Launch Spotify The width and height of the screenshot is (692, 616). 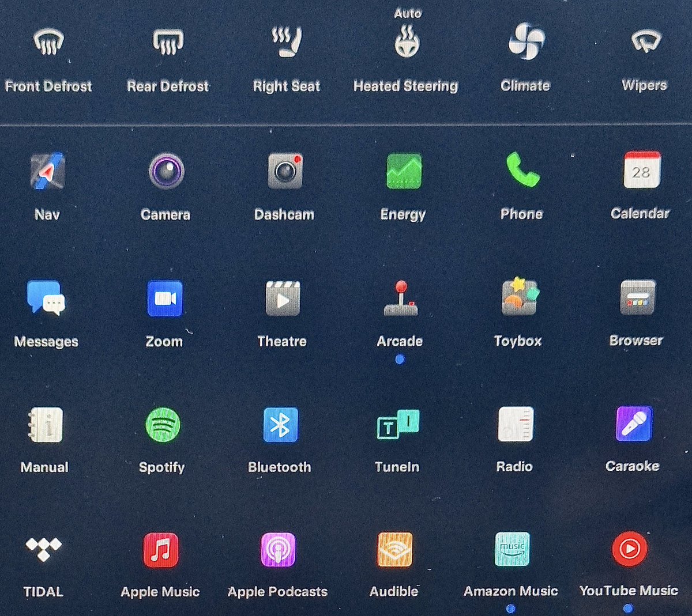pyautogui.click(x=163, y=425)
